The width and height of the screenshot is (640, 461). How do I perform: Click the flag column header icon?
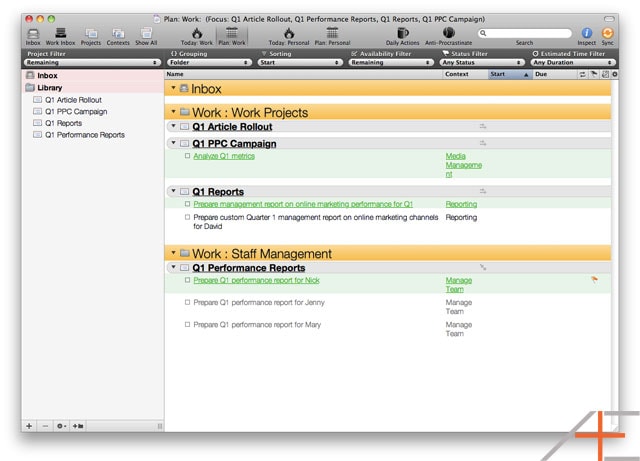tap(594, 74)
